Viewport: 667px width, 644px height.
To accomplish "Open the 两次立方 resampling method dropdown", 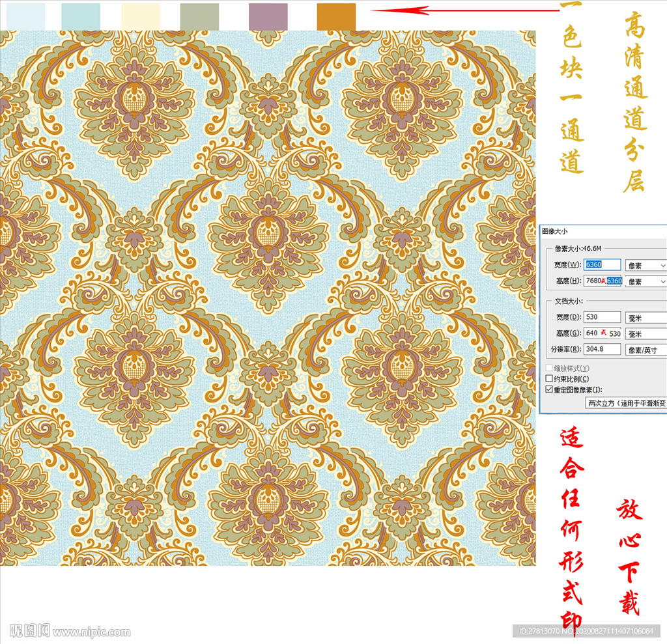I will coord(626,403).
